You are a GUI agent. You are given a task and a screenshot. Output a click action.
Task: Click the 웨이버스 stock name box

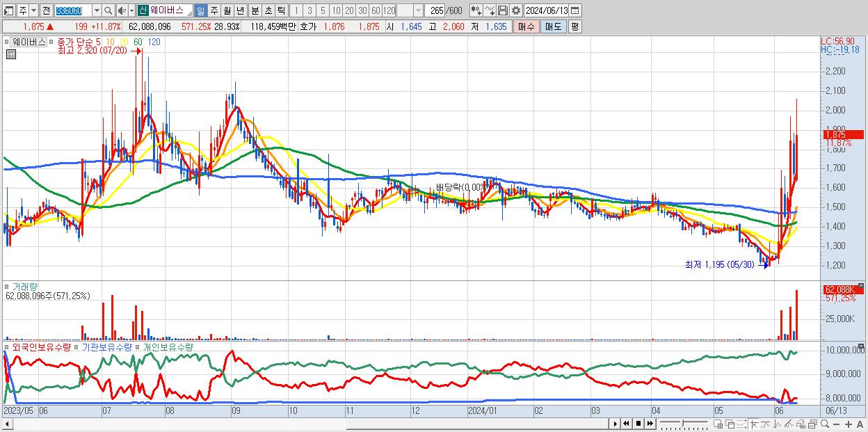coord(170,10)
